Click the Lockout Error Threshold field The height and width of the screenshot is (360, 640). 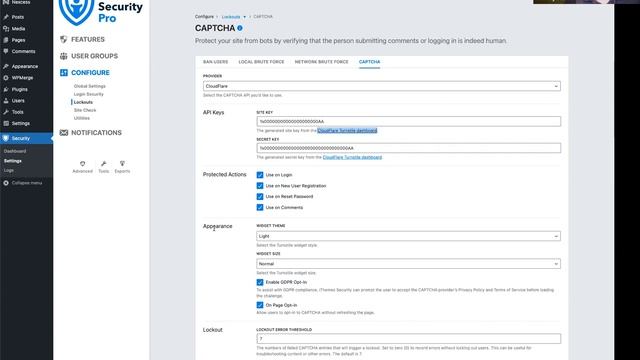pyautogui.click(x=408, y=339)
